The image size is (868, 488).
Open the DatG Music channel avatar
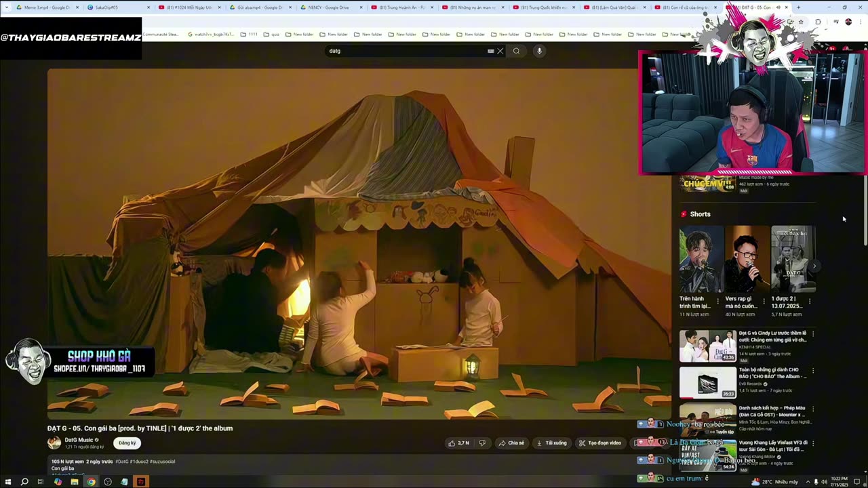[54, 443]
